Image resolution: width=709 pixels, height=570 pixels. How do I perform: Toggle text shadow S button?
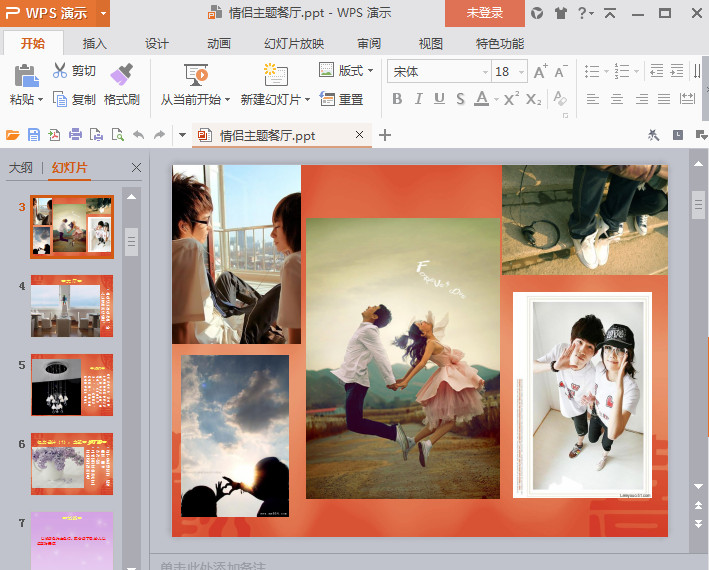(x=460, y=99)
